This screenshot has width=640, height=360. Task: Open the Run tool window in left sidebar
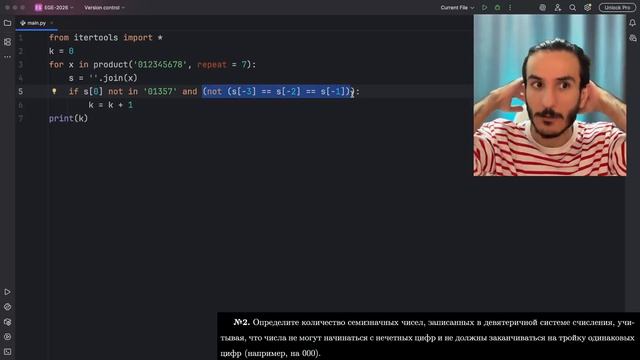7,292
